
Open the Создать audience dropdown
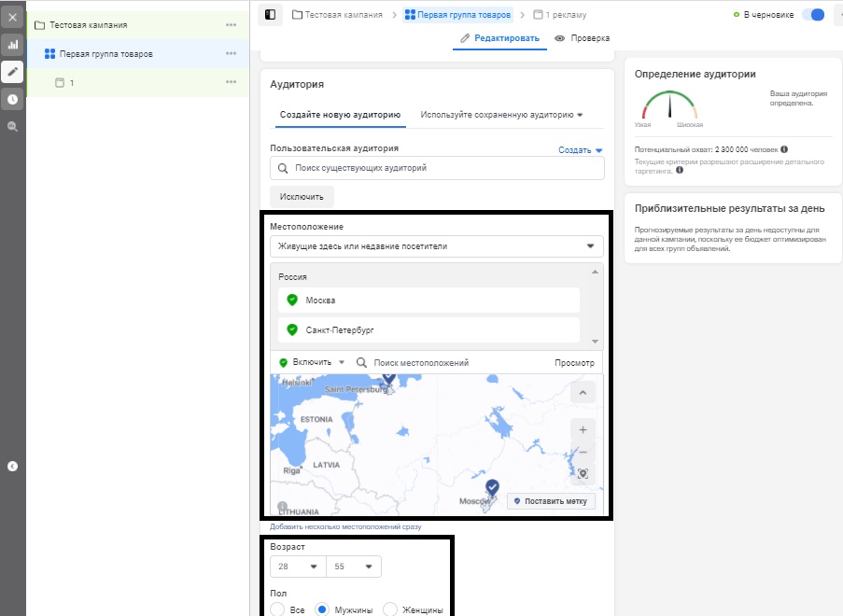point(580,150)
